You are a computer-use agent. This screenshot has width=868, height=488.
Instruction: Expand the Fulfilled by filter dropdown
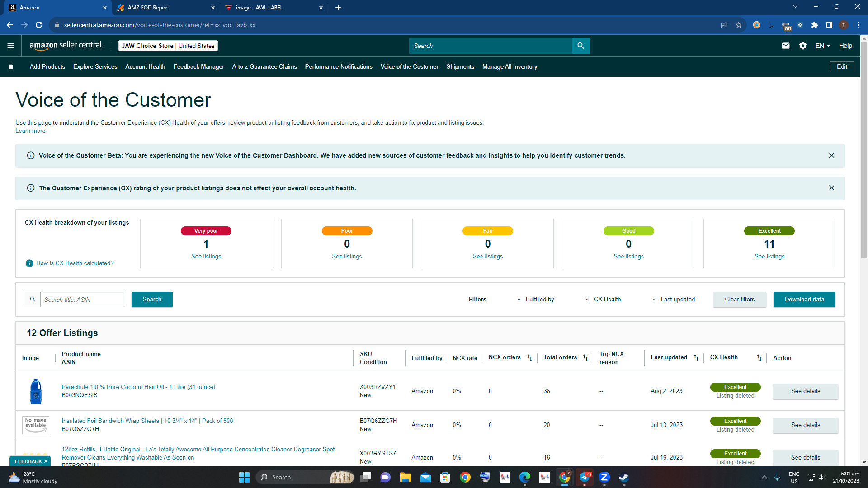pyautogui.click(x=536, y=300)
